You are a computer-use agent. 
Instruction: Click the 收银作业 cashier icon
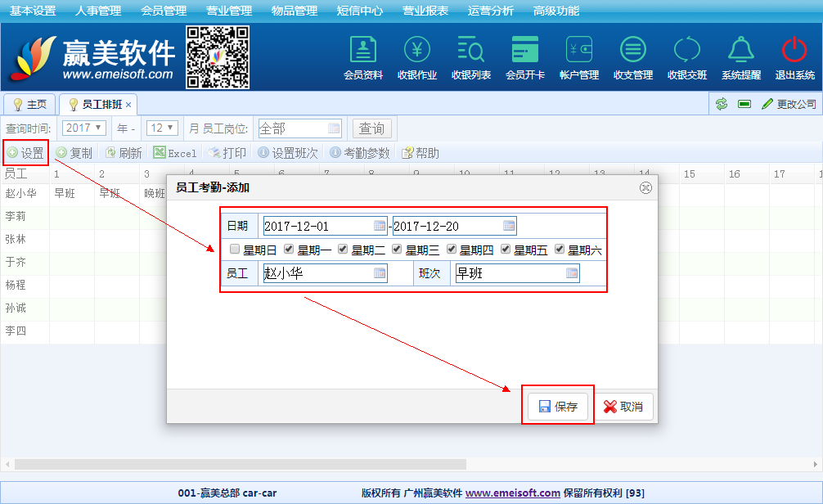tap(417, 51)
